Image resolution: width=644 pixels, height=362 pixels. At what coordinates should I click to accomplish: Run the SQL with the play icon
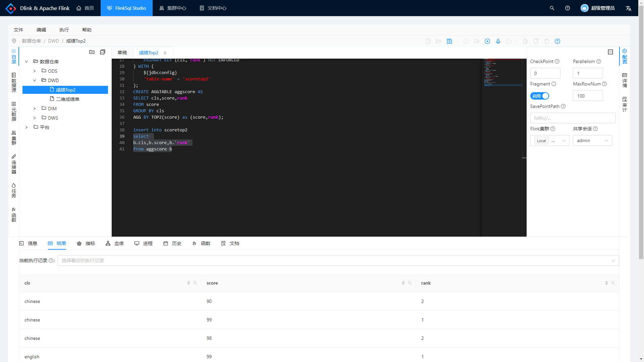(x=487, y=41)
